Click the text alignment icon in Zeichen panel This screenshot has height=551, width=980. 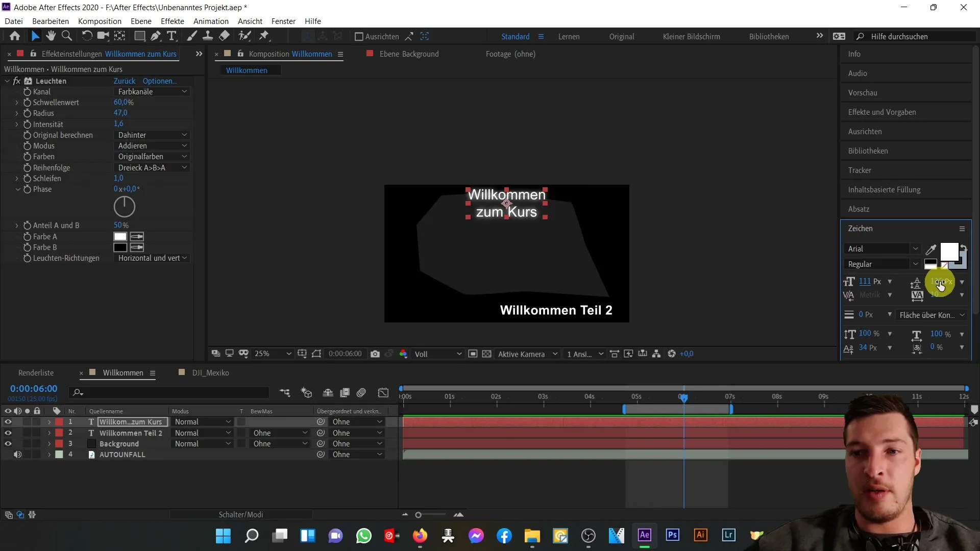coord(849,314)
